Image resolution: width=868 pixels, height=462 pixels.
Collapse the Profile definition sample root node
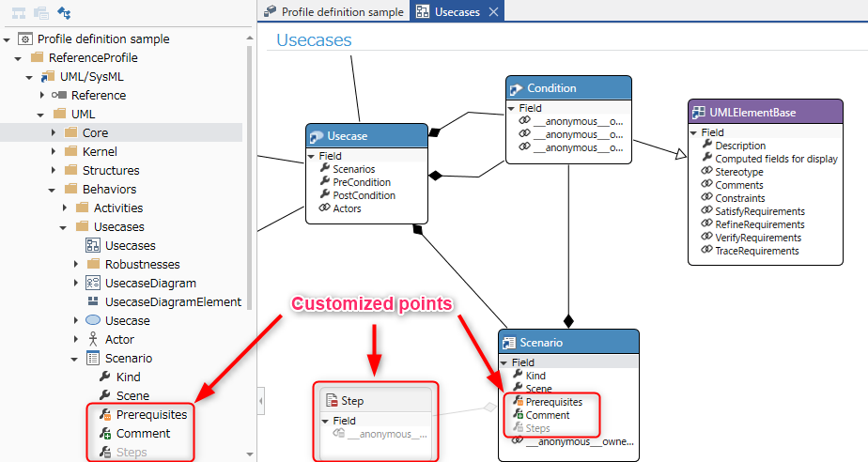pyautogui.click(x=7, y=39)
